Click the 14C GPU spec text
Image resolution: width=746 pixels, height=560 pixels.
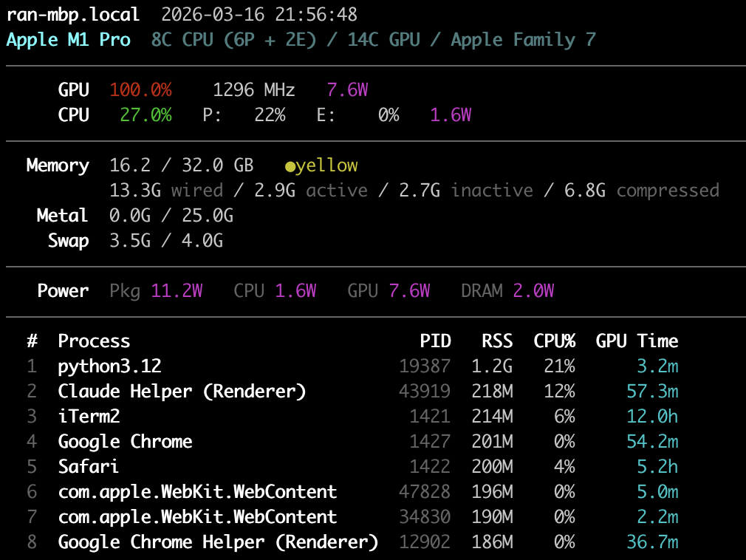pos(384,40)
